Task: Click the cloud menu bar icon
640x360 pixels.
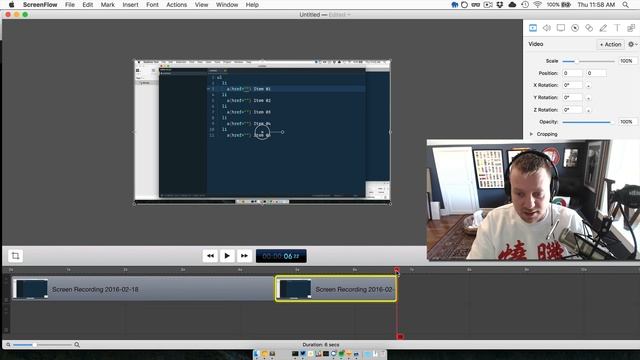Action: 512,5
